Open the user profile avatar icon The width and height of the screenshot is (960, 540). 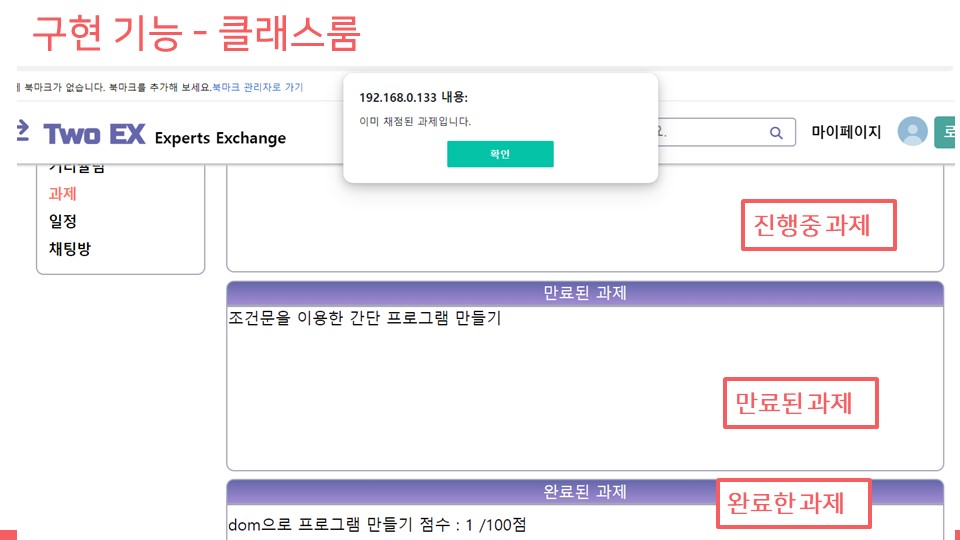coord(912,132)
